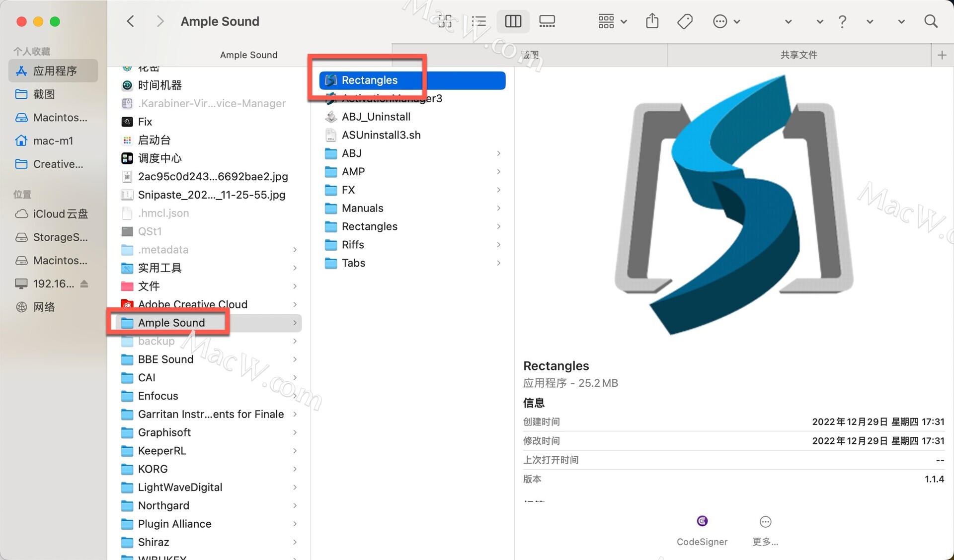Viewport: 954px width, 560px height.
Task: Expand the 实用工具 folder chevron
Action: 295,268
